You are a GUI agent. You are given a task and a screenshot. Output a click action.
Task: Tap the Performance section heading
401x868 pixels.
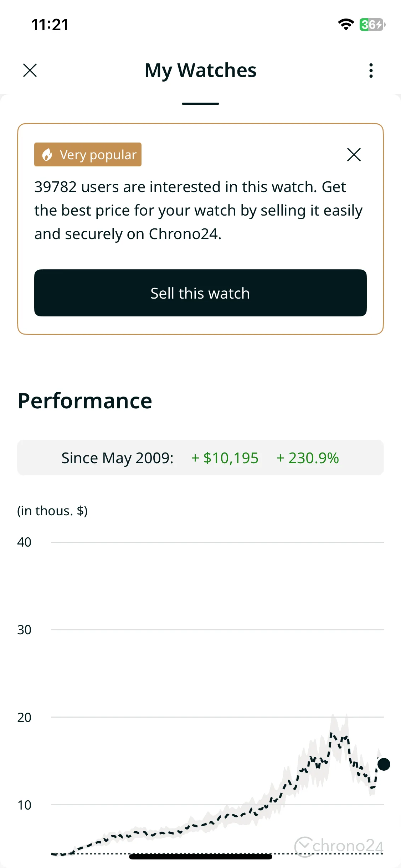click(x=85, y=401)
